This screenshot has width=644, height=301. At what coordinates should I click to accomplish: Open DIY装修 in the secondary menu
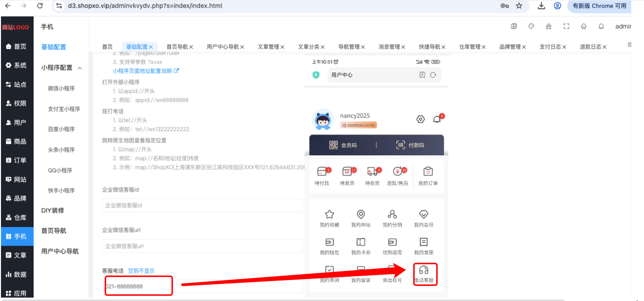[53, 210]
